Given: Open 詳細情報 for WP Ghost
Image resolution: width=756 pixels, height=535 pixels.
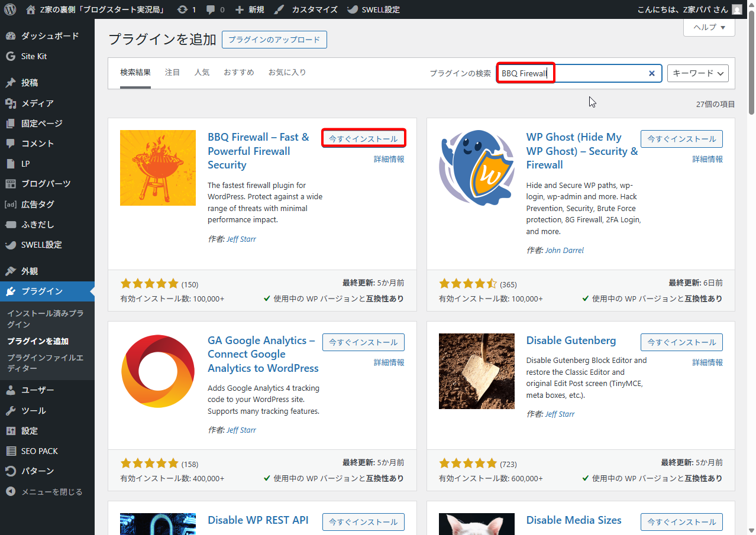Looking at the screenshot, I should (x=707, y=159).
